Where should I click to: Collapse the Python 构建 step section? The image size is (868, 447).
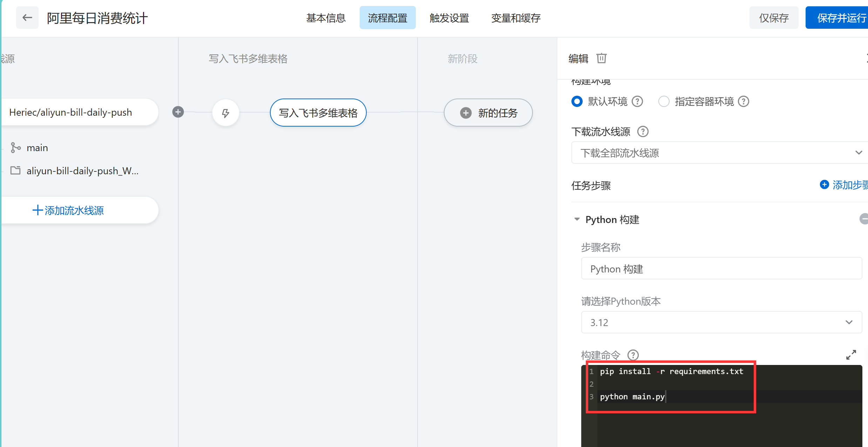tap(577, 219)
